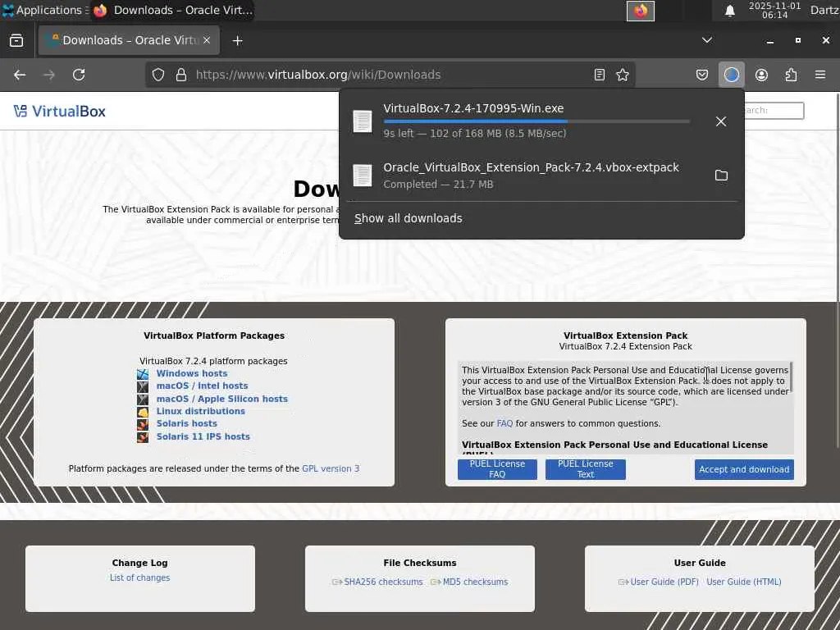Viewport: 840px width, 630px height.
Task: Click the Extension Pack vbox-extpack file icon
Action: (x=362, y=176)
